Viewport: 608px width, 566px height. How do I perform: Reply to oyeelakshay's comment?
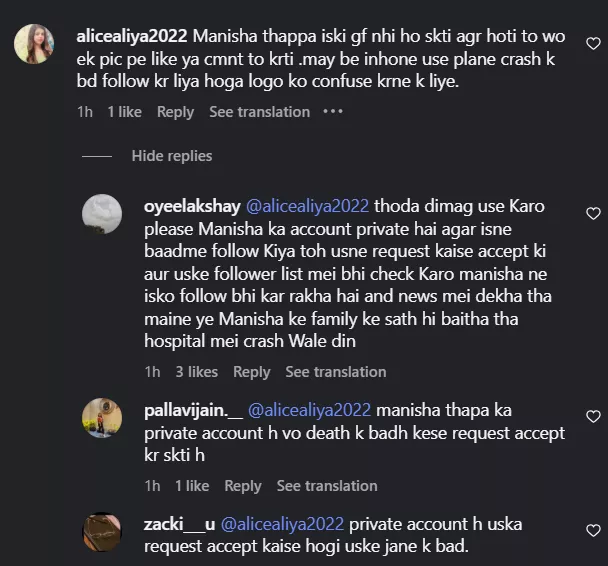click(251, 372)
